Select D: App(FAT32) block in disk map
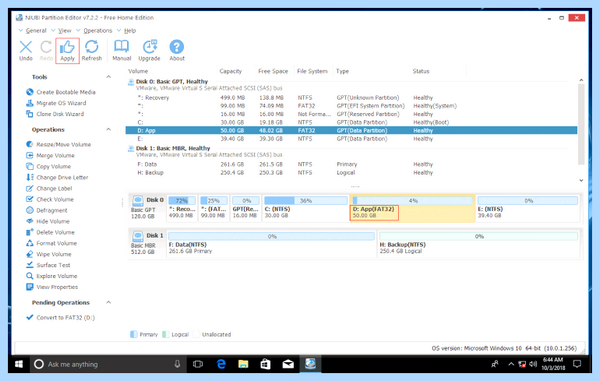 [412, 208]
